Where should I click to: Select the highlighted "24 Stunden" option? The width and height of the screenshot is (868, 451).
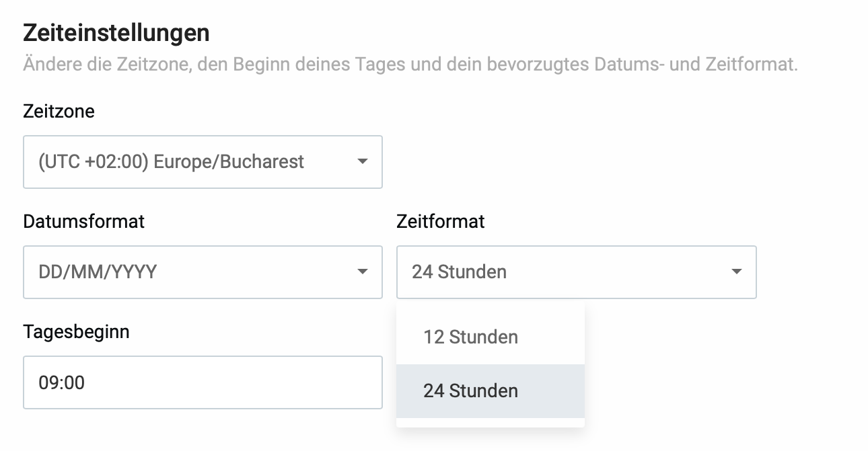(471, 391)
